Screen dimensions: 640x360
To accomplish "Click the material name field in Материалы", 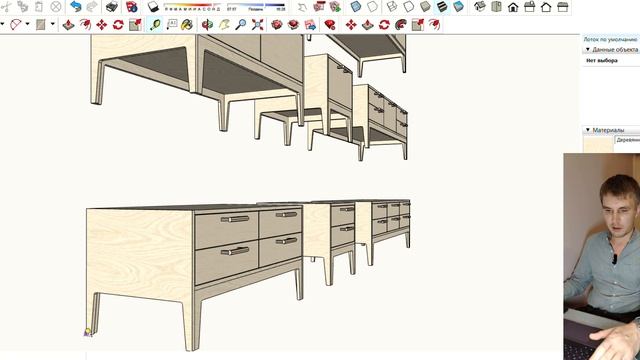I will click(x=628, y=140).
